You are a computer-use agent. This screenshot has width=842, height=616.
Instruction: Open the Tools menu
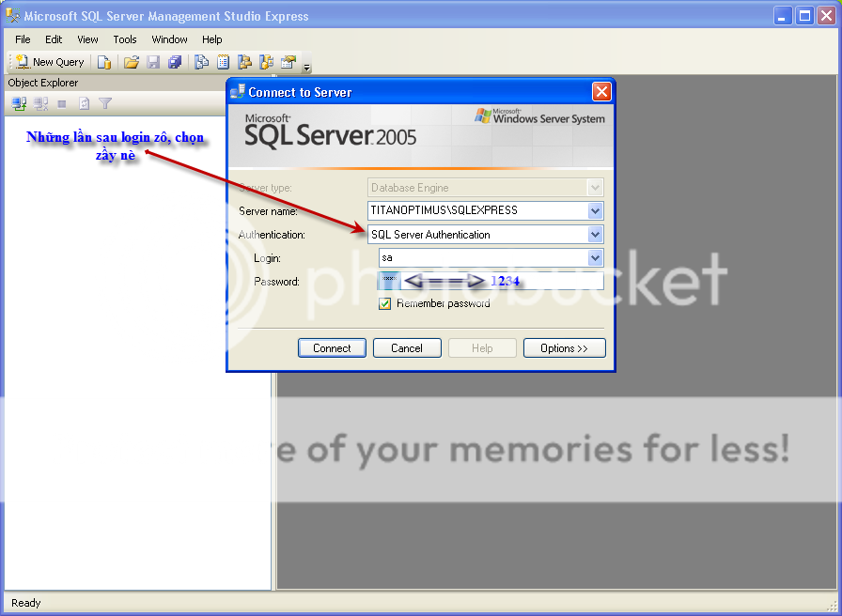(125, 39)
